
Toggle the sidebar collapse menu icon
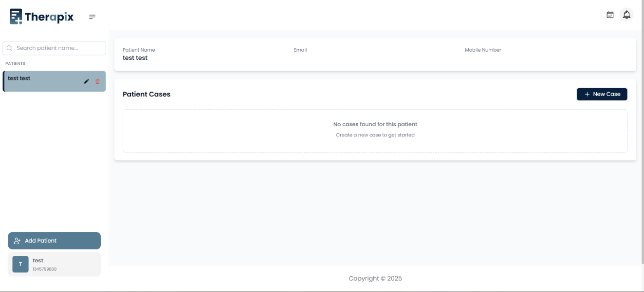[x=92, y=17]
